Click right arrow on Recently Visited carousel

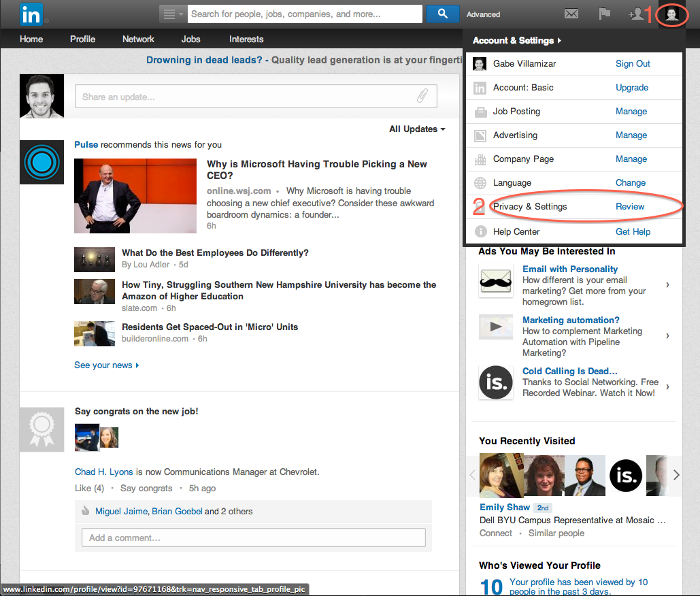pos(676,475)
